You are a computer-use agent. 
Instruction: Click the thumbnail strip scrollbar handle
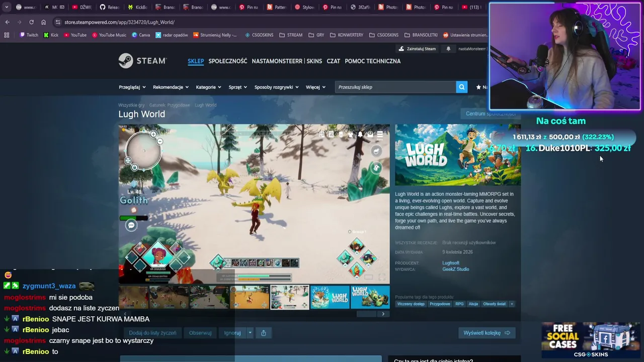[366, 314]
